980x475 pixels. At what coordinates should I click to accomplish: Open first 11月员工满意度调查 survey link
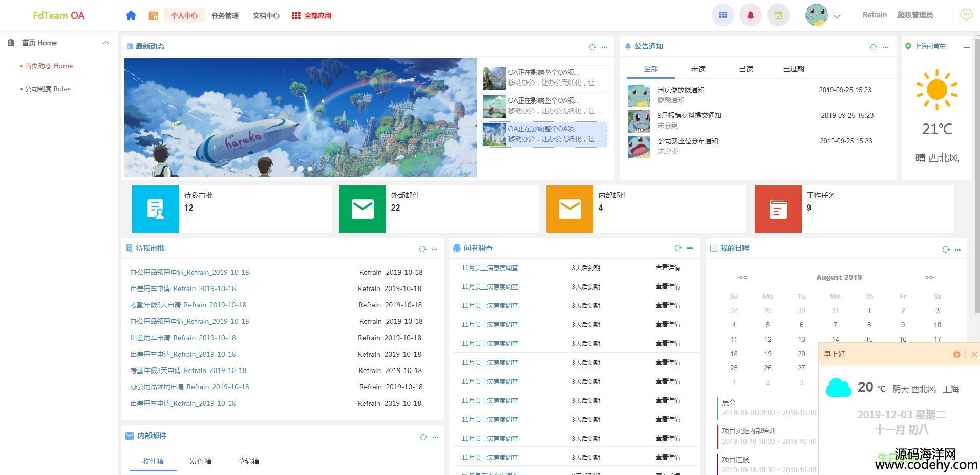point(490,267)
